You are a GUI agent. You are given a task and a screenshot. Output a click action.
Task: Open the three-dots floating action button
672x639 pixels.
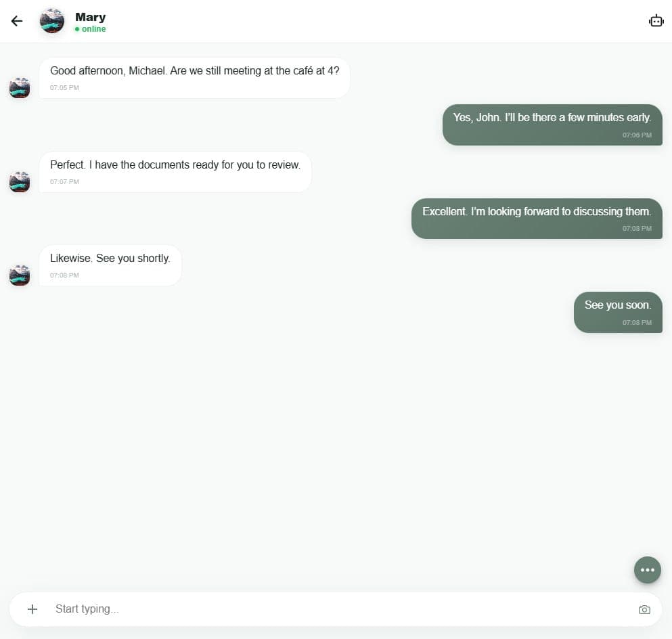(x=648, y=570)
